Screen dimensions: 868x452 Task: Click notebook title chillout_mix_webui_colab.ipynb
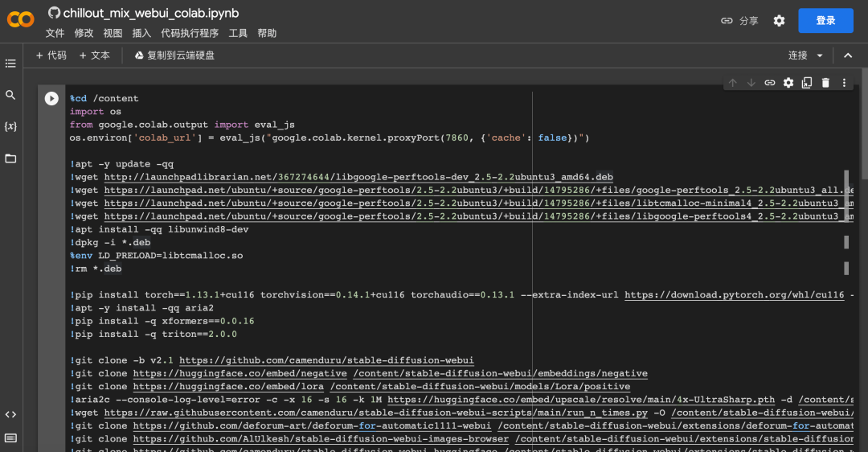tap(151, 13)
